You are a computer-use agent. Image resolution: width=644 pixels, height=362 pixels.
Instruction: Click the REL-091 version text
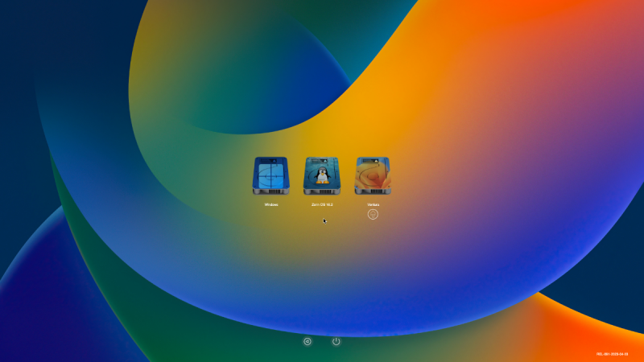pos(612,354)
